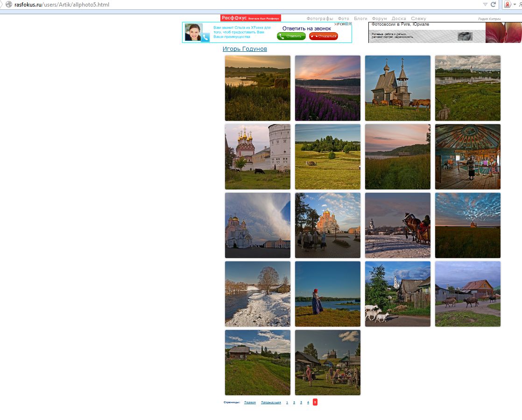Go to the Предыдущая page link
The height and width of the screenshot is (420, 522).
271,402
